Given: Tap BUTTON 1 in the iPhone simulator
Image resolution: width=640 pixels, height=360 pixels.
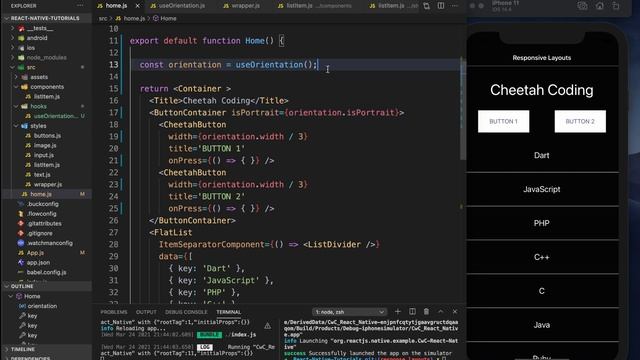Looking at the screenshot, I should (x=504, y=122).
